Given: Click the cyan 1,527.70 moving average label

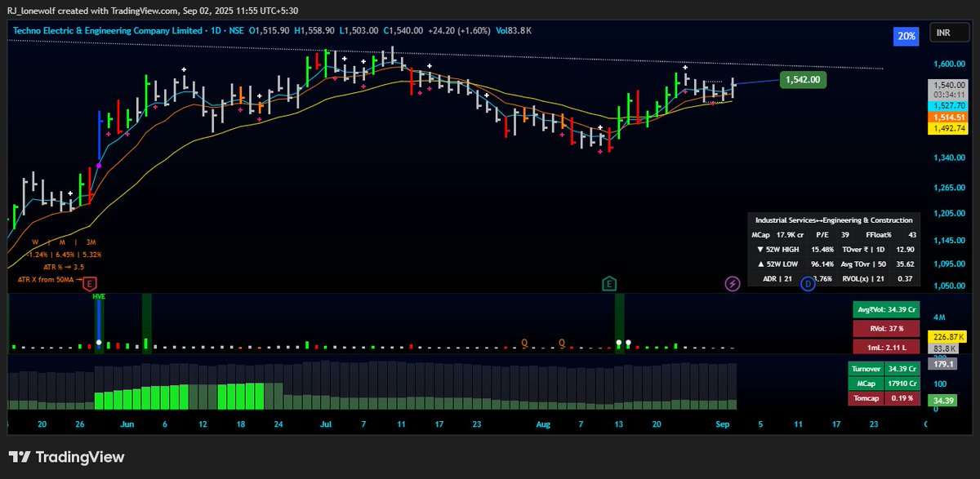Looking at the screenshot, I should pos(949,106).
